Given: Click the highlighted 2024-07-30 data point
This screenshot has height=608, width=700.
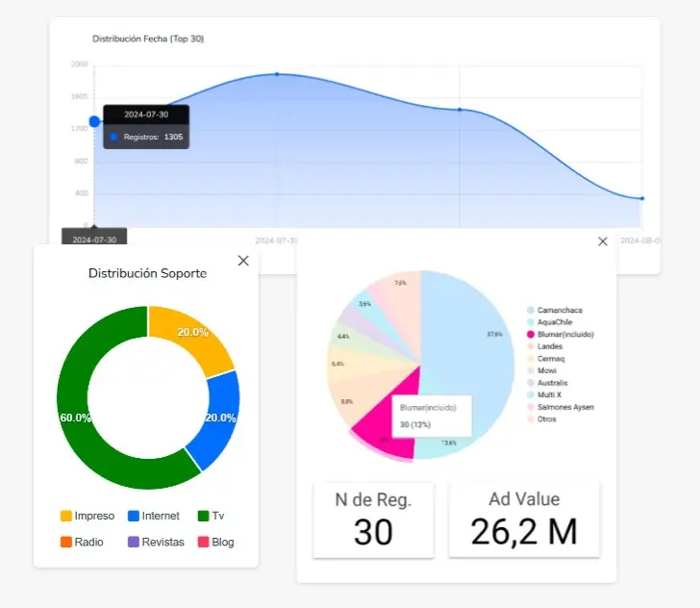Looking at the screenshot, I should 94,121.
